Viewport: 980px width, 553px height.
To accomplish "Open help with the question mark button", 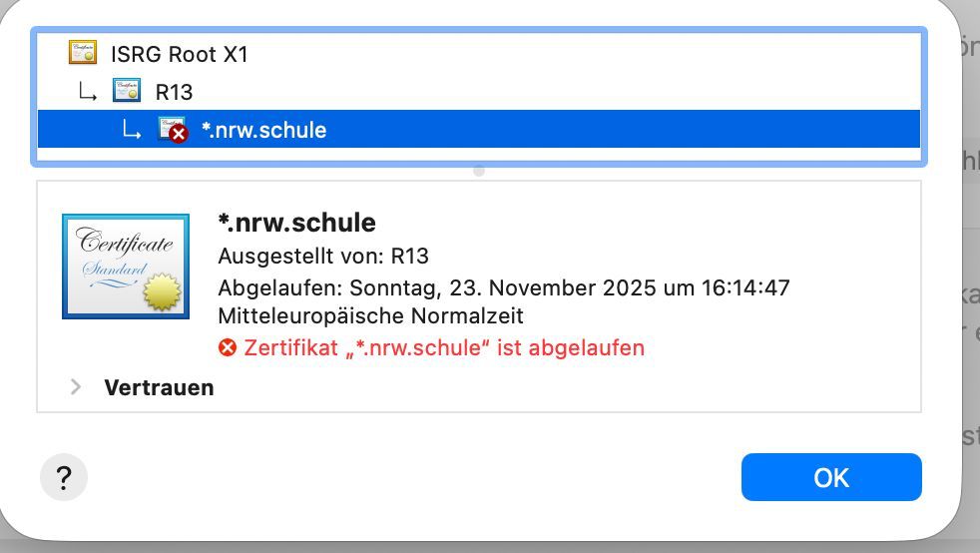I will (x=64, y=478).
